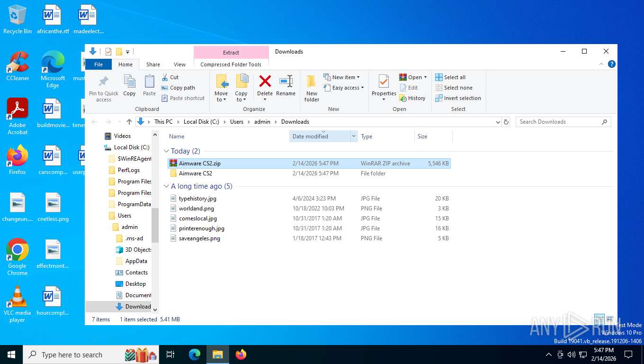This screenshot has height=364, width=644.
Task: Select the printerenough.jpg file
Action: pos(309,228)
